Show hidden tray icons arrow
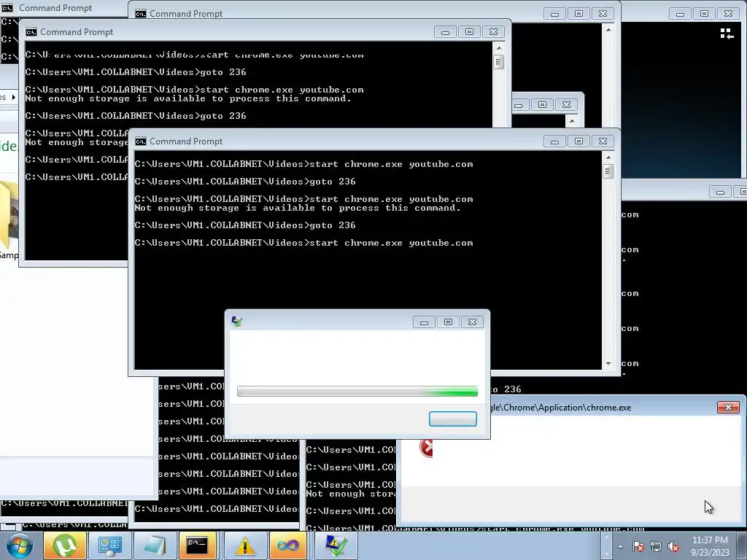Image resolution: width=747 pixels, height=560 pixels. click(620, 546)
